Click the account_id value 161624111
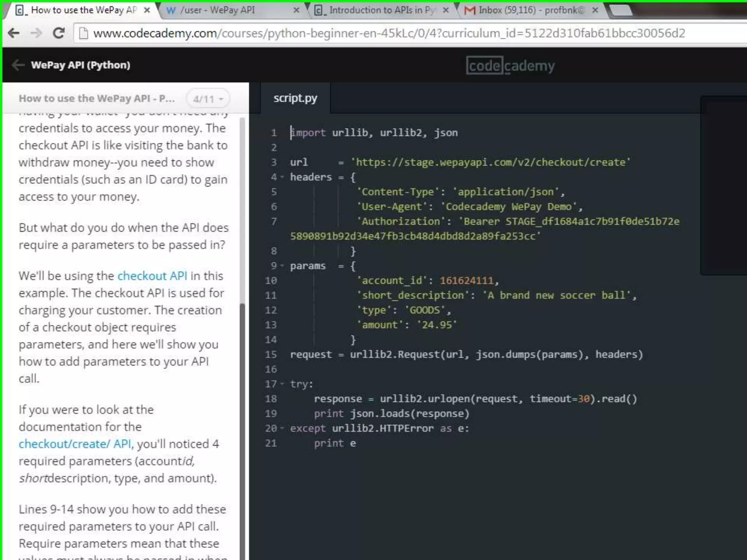Viewport: 747px width, 560px height. click(x=466, y=280)
